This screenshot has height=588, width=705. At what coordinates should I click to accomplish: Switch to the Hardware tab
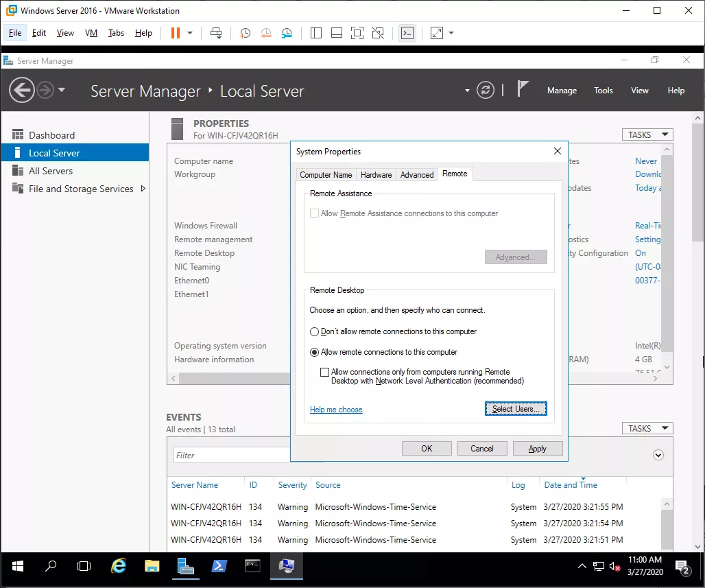pos(376,174)
